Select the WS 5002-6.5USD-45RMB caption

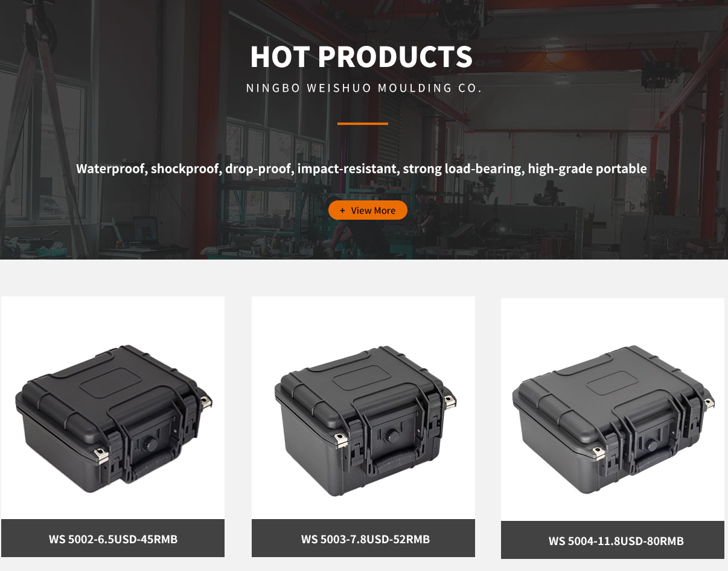pos(113,538)
